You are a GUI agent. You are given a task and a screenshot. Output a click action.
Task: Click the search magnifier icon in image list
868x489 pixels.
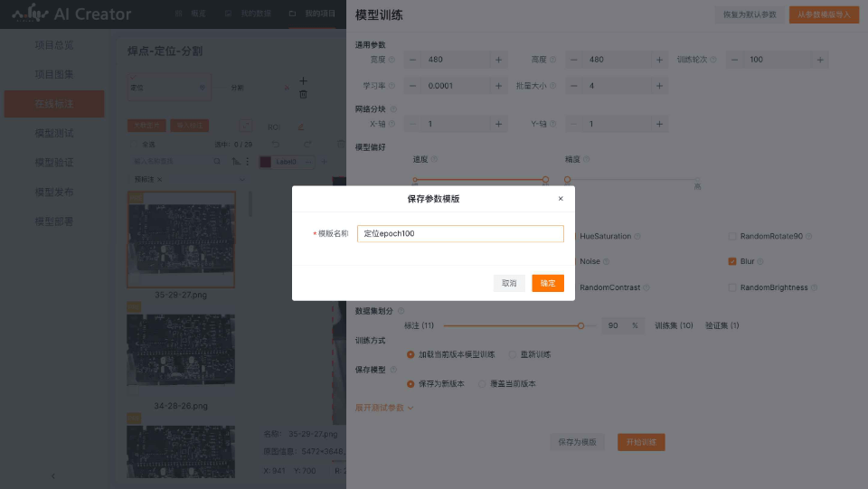pos(217,162)
